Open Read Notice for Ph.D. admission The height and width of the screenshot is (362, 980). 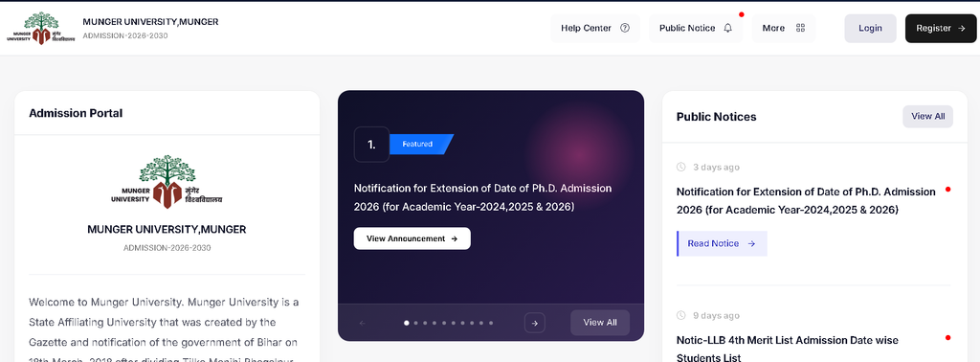click(x=722, y=243)
